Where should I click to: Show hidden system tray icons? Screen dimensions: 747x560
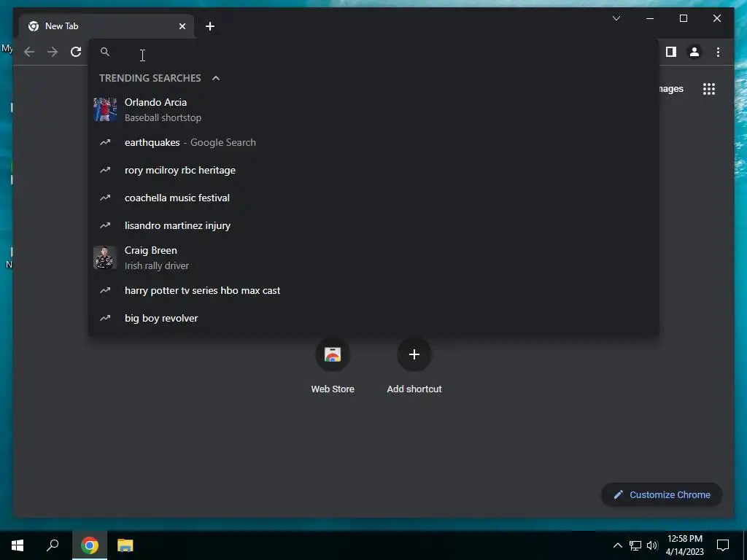pyautogui.click(x=617, y=545)
